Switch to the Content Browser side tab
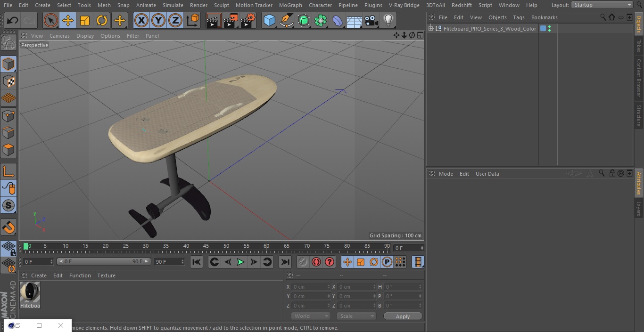This screenshot has width=644, height=332. click(x=639, y=78)
